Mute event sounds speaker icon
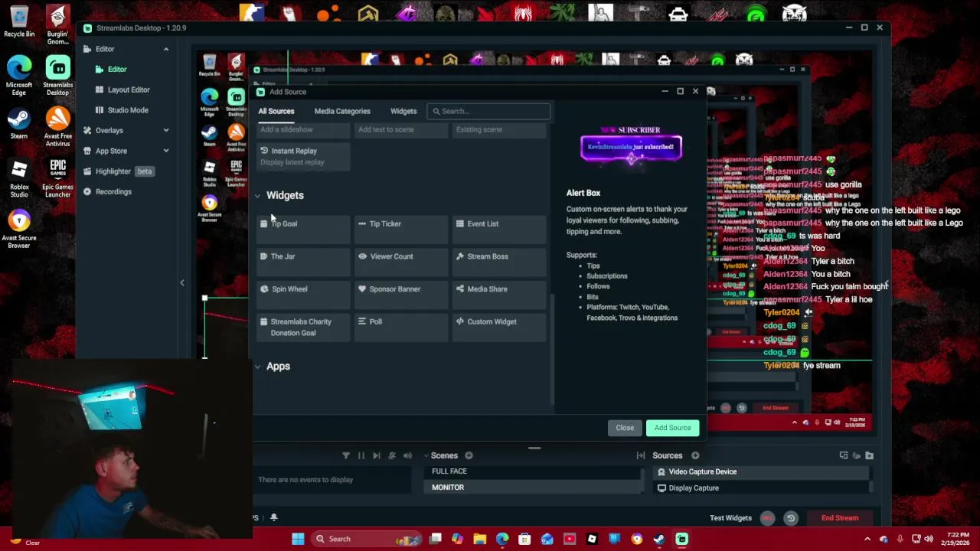The image size is (980, 551). [407, 456]
